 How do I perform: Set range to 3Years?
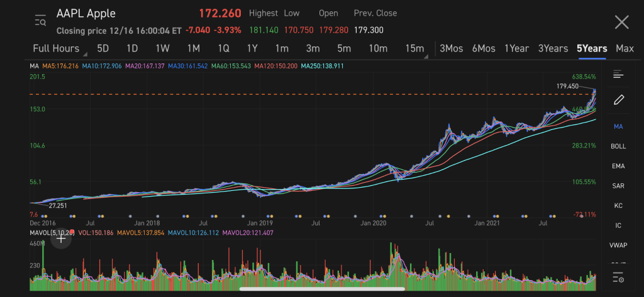click(x=553, y=48)
